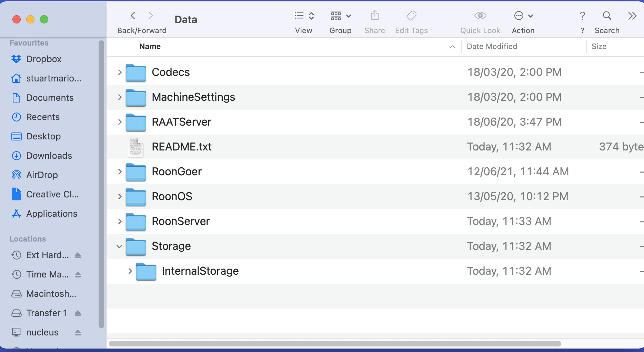Click the Search magnifier icon
644x352 pixels.
pos(607,16)
